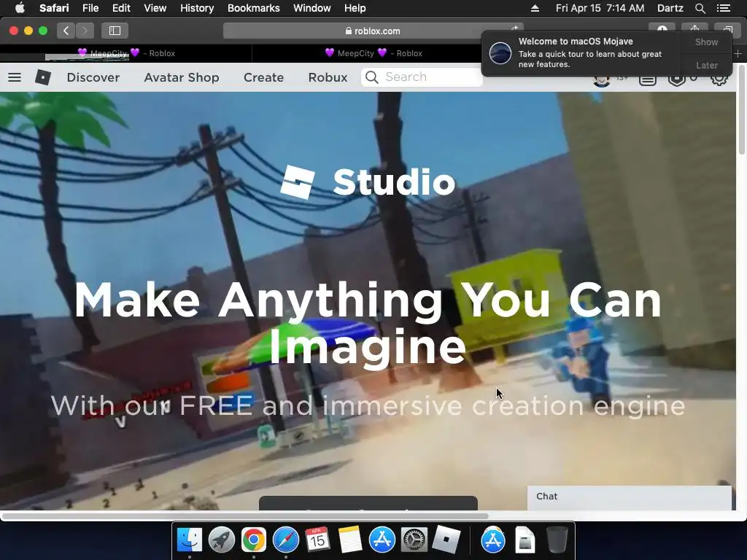Open System Preferences from the Dock

click(x=414, y=540)
